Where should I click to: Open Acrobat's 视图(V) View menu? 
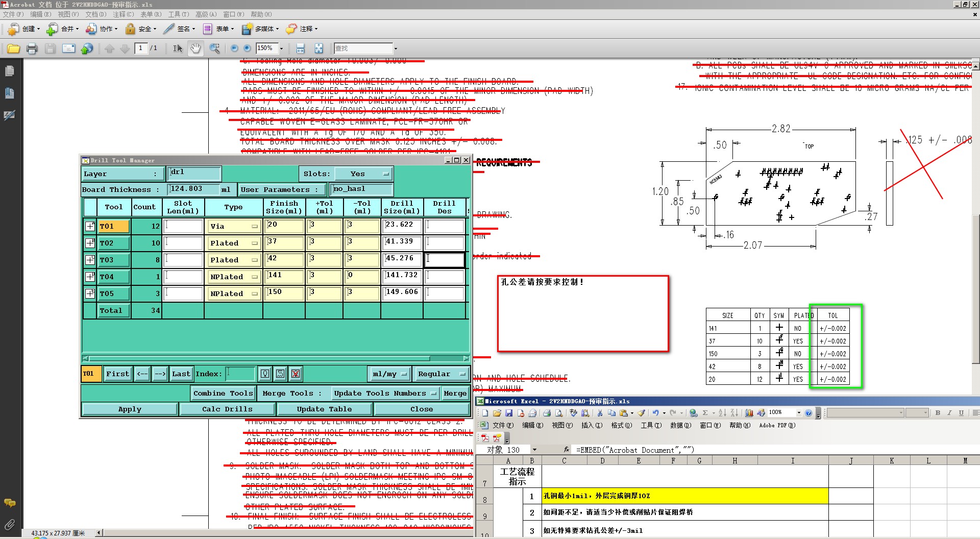pos(68,14)
